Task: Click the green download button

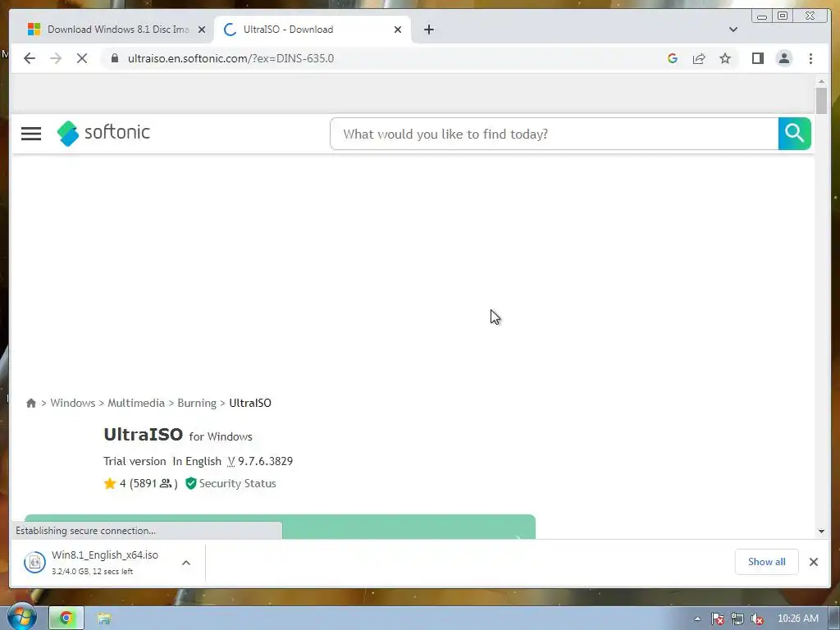Action: (281, 527)
